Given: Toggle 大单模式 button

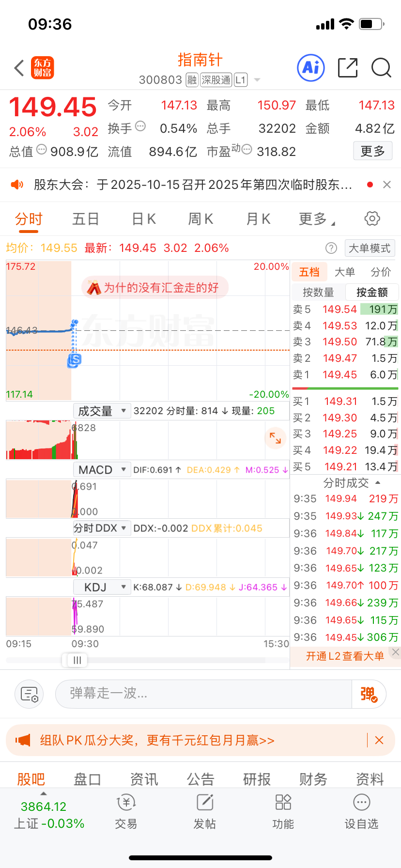Looking at the screenshot, I should click(x=370, y=248).
